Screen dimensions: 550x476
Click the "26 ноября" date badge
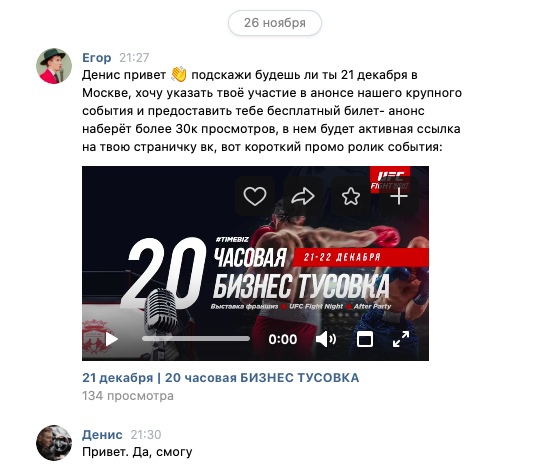(275, 23)
